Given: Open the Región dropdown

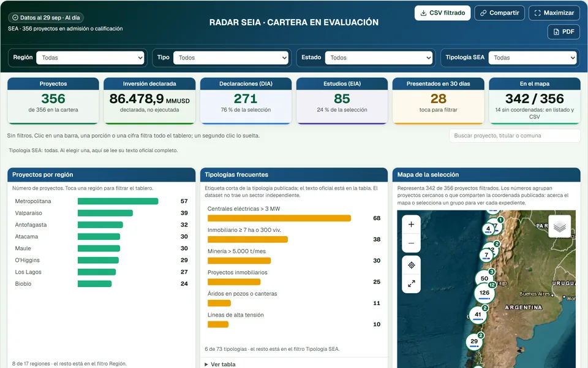Looking at the screenshot, I should (x=91, y=58).
